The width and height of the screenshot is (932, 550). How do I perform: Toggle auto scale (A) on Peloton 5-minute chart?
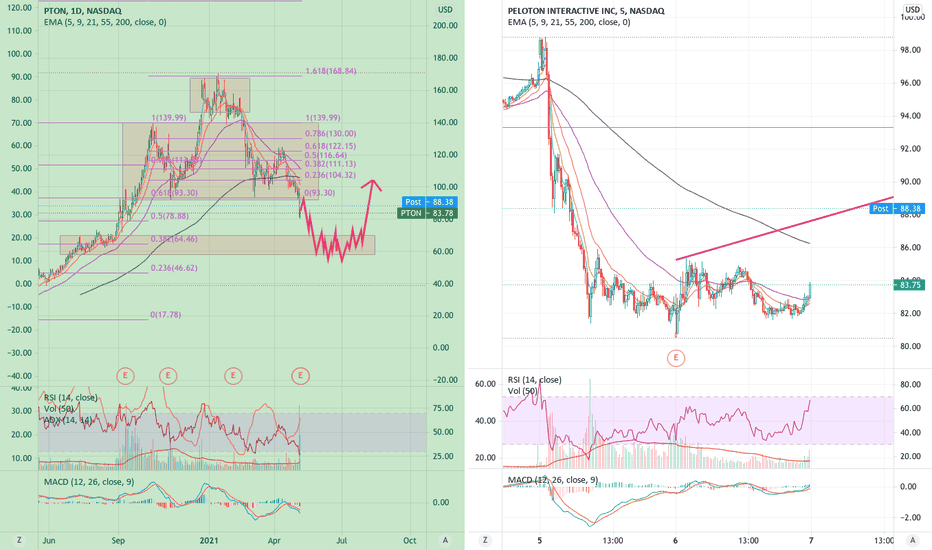click(912, 540)
